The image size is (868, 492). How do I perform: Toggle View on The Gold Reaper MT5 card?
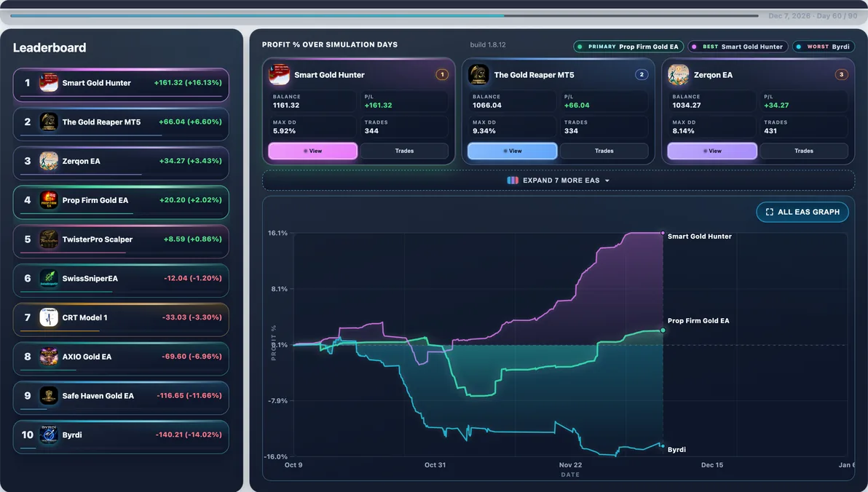512,151
